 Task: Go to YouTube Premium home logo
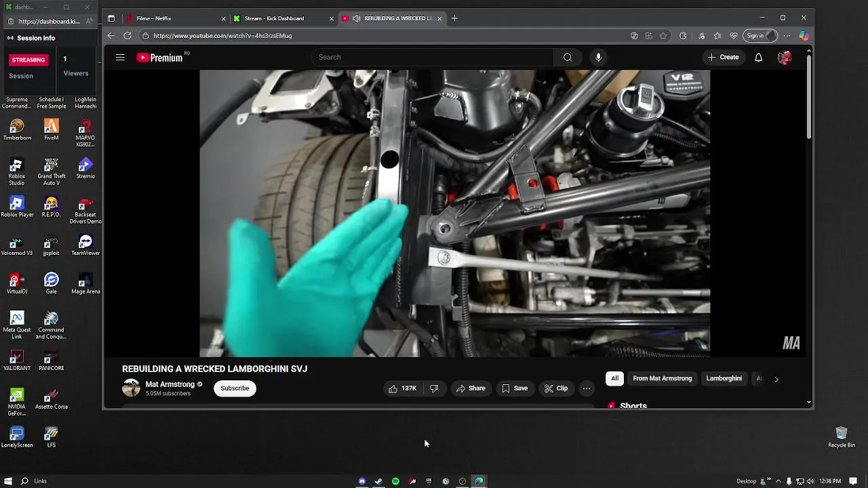[160, 58]
